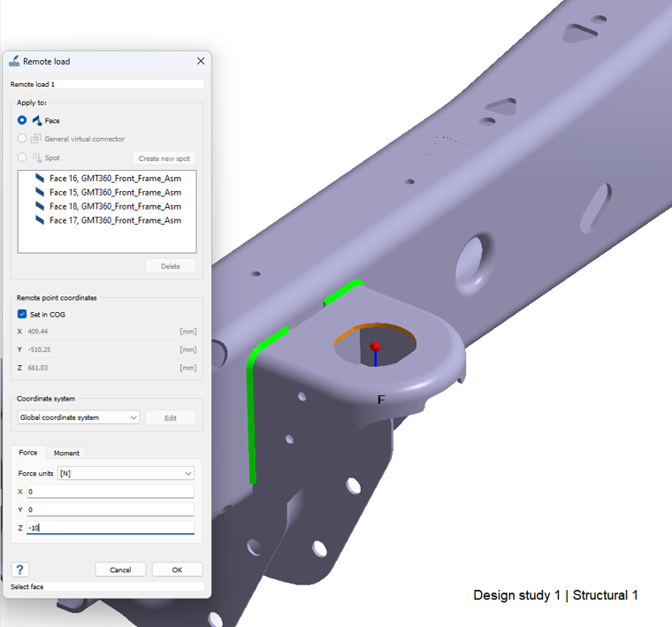Click the Spot icon
This screenshot has width=672, height=627.
click(37, 157)
